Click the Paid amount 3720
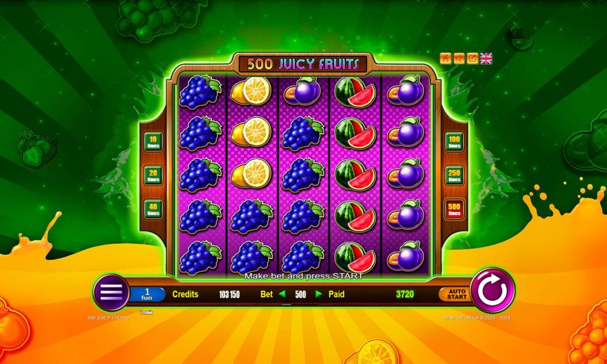 (405, 294)
